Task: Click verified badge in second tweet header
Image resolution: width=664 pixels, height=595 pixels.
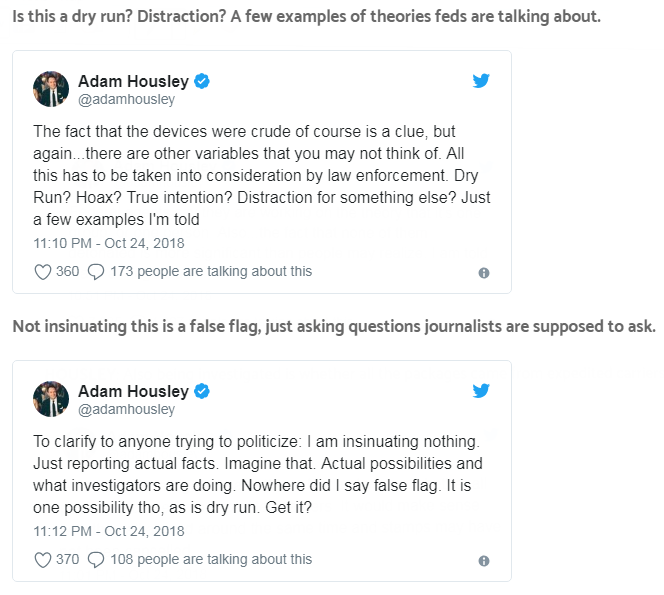Action: (x=201, y=390)
